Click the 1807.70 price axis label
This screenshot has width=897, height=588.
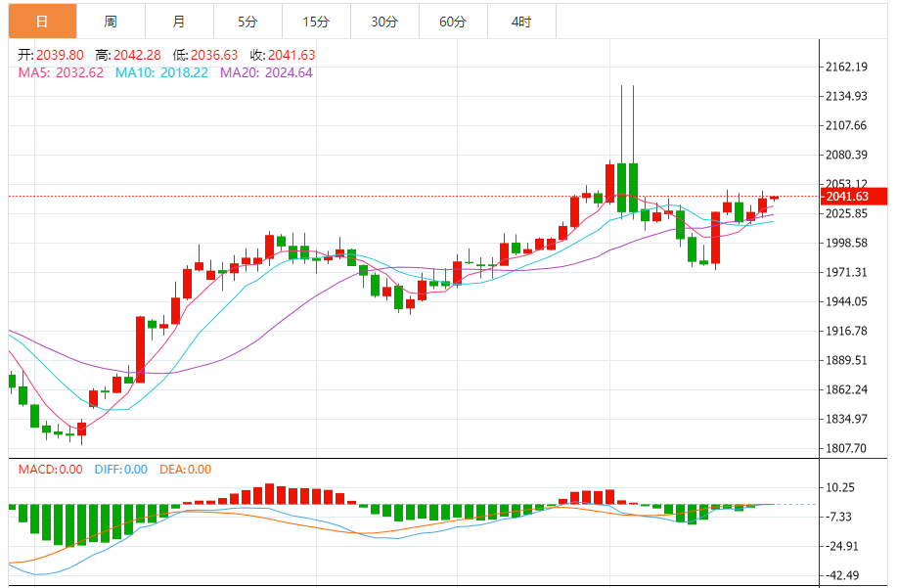tap(847, 448)
